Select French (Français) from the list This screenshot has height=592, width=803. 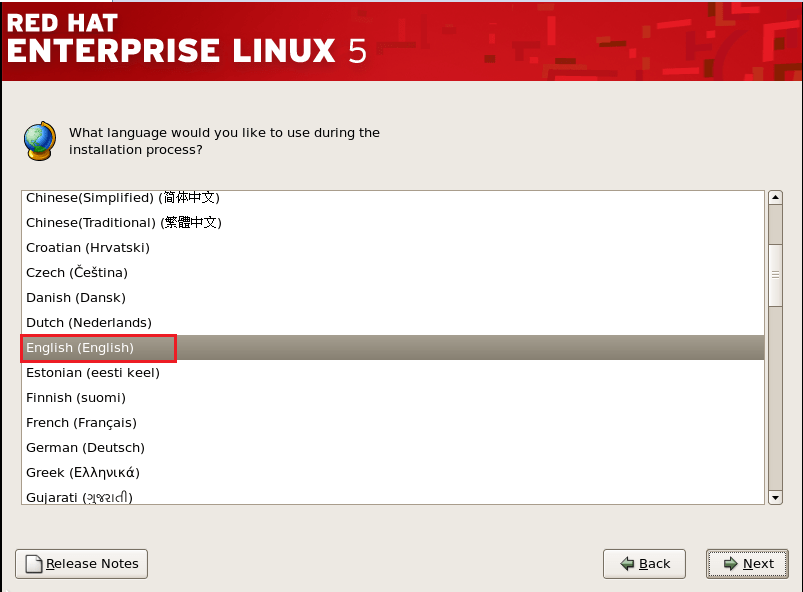point(81,422)
